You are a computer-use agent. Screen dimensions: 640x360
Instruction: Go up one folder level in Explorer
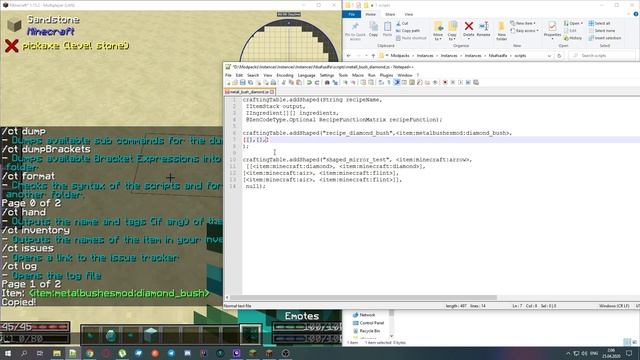[373, 56]
